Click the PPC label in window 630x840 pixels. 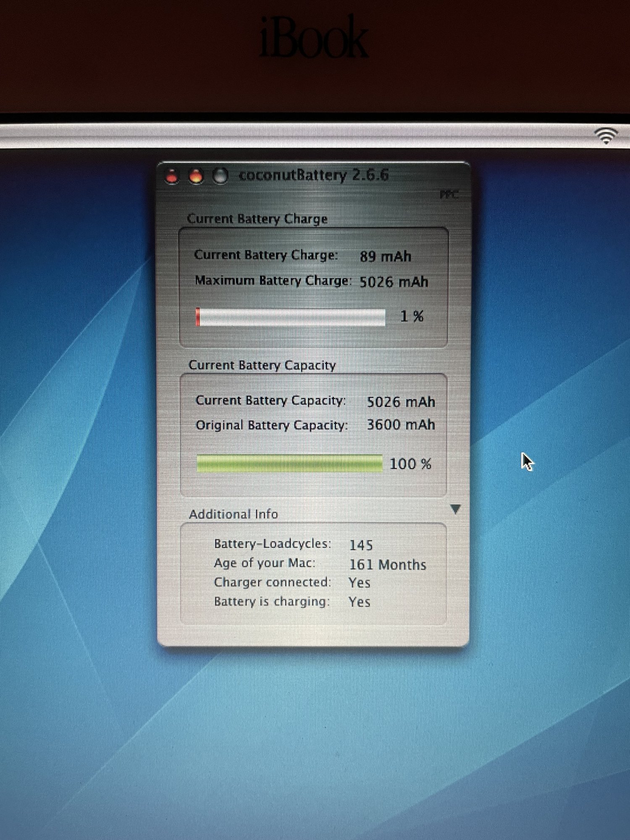449,194
